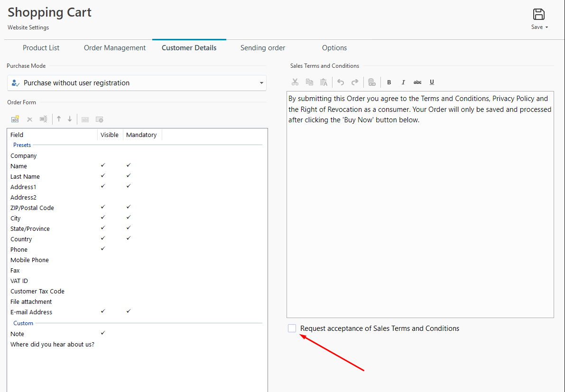Toggle Visible checkmark for Phone field
Screen dimensions: 565x392
[103, 249]
